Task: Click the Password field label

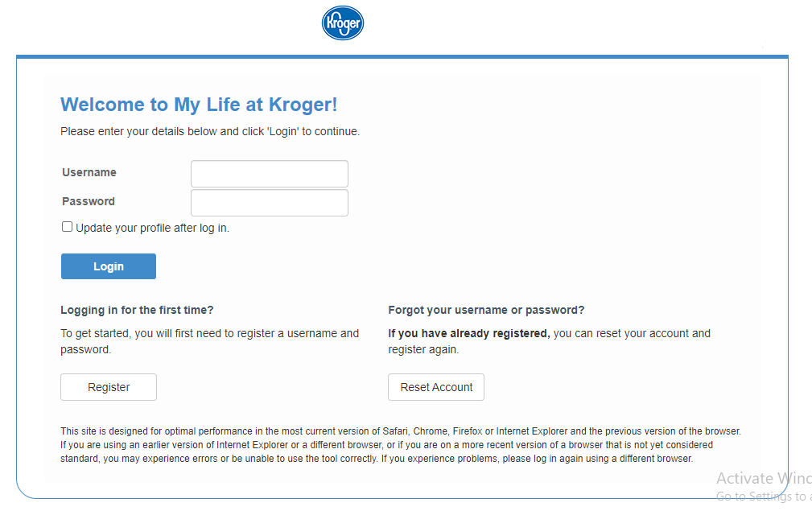Action: [x=89, y=201]
